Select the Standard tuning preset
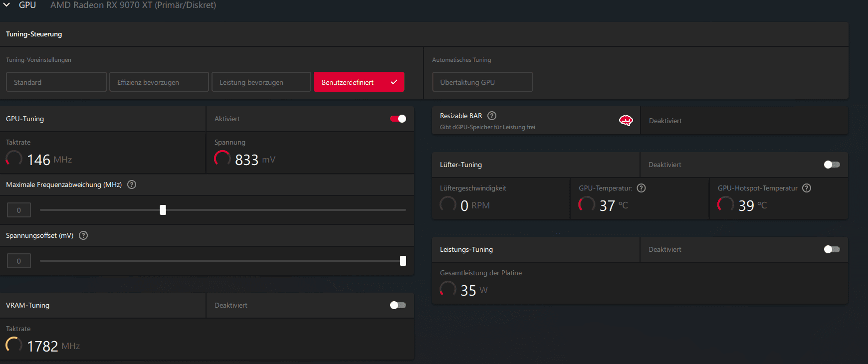 coord(56,82)
